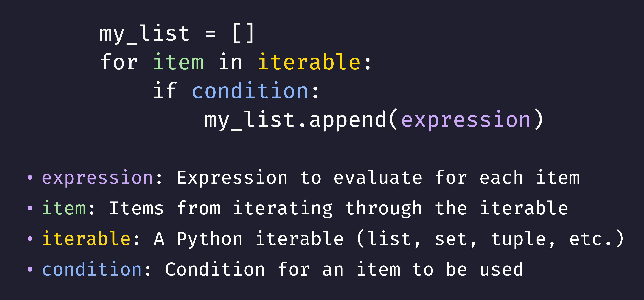Click the text 'Expression to evaluate for each item'
Image resolution: width=644 pixels, height=300 pixels.
378,178
